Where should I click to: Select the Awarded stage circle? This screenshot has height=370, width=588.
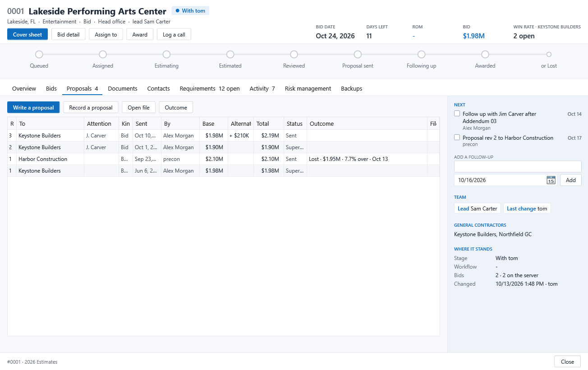pyautogui.click(x=485, y=55)
